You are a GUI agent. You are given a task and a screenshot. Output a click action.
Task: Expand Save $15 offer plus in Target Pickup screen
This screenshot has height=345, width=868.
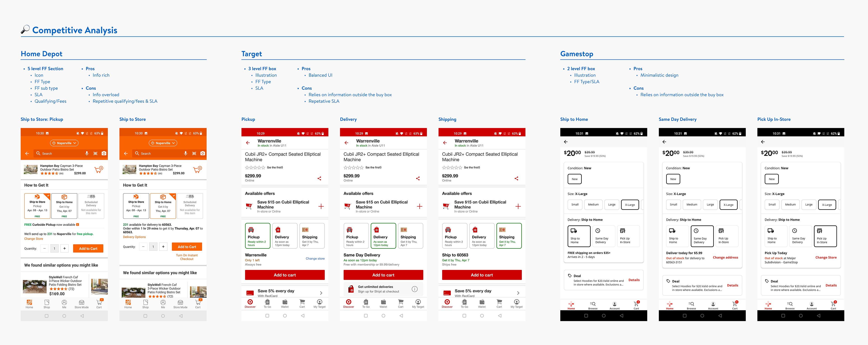click(x=321, y=206)
